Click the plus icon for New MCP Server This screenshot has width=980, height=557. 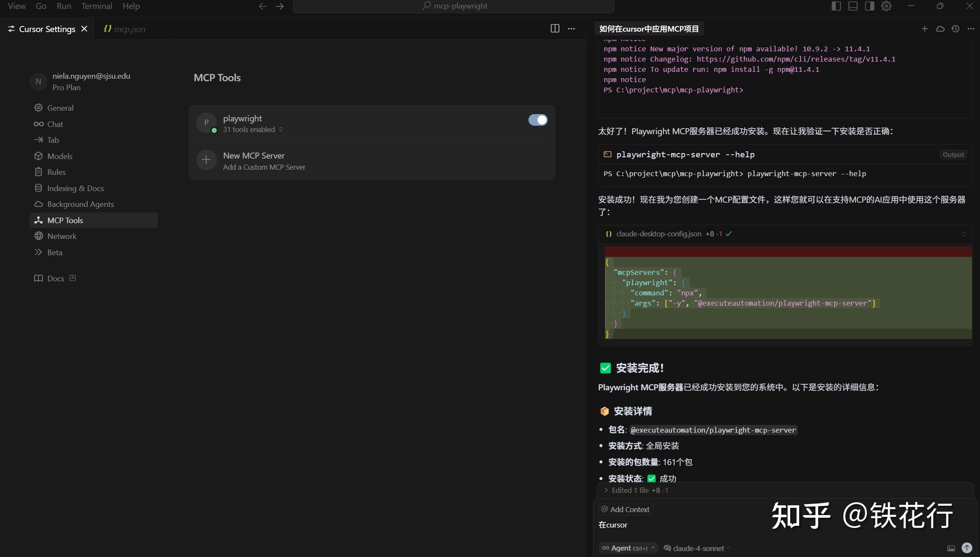[x=206, y=160]
